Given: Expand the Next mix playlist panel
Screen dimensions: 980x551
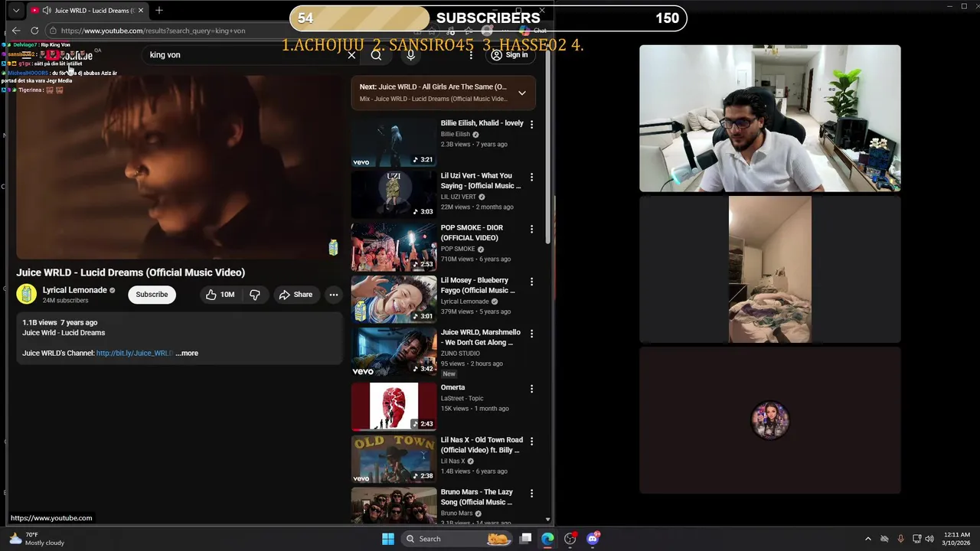Looking at the screenshot, I should [521, 93].
